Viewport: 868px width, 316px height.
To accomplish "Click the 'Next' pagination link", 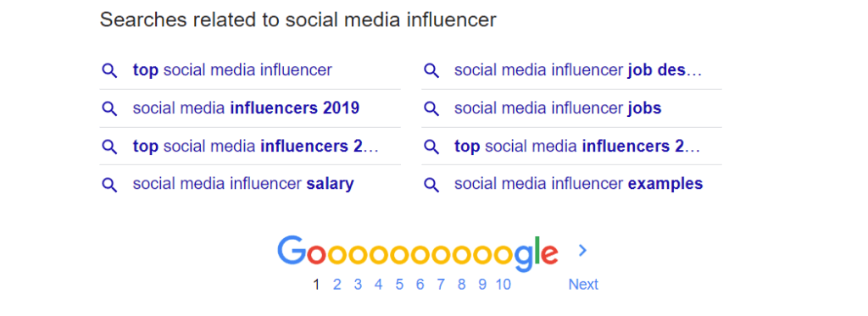I will [x=583, y=285].
